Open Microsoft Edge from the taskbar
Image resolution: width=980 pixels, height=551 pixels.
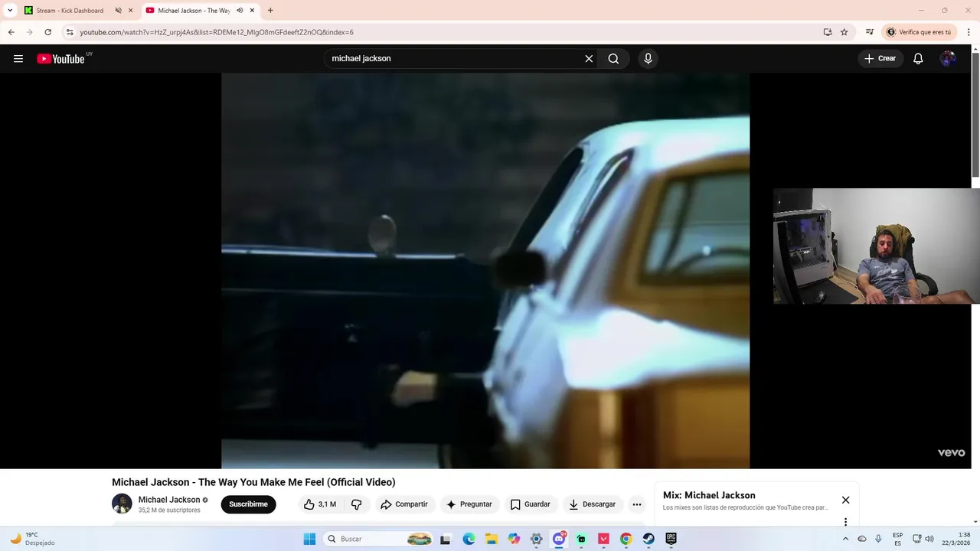469,539
